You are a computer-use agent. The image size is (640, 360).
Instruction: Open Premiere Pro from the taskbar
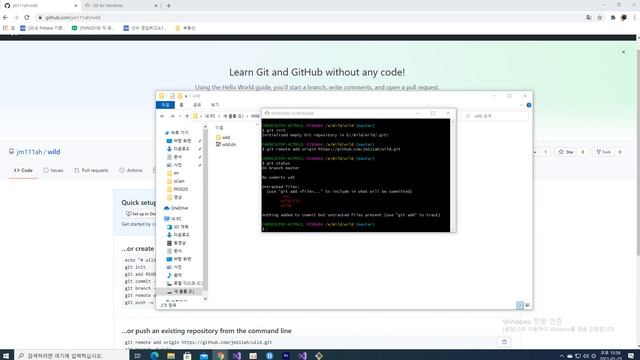(x=286, y=356)
